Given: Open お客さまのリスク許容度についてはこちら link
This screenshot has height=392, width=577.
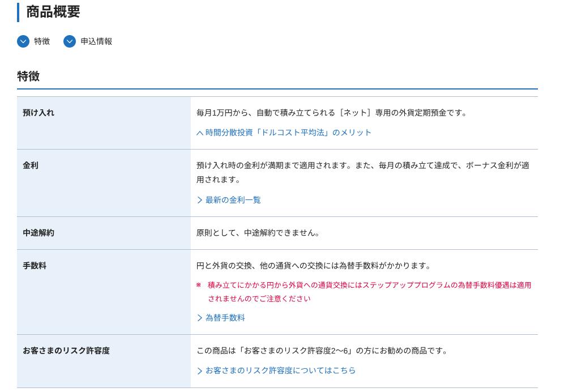Looking at the screenshot, I should 280,370.
